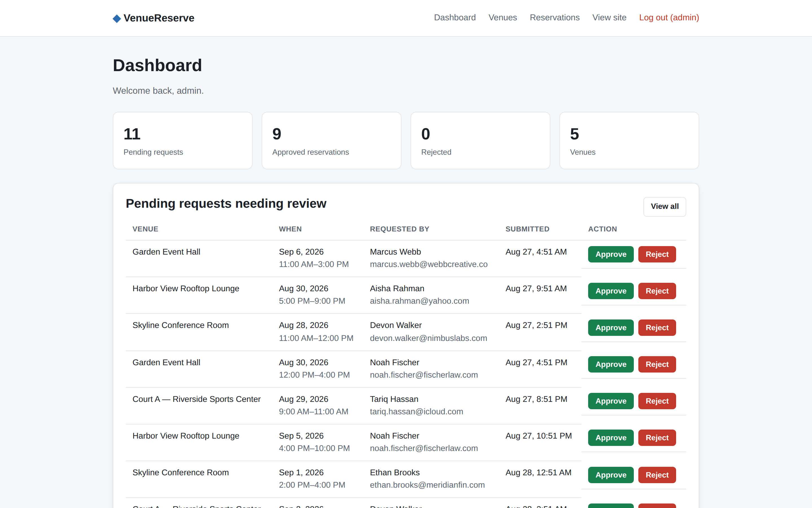Approve Marcus Webb's Garden Event Hall request
The image size is (812, 508).
611,254
